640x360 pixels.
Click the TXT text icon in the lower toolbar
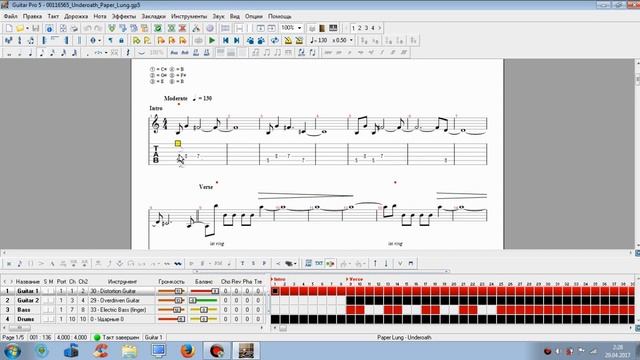(319, 264)
